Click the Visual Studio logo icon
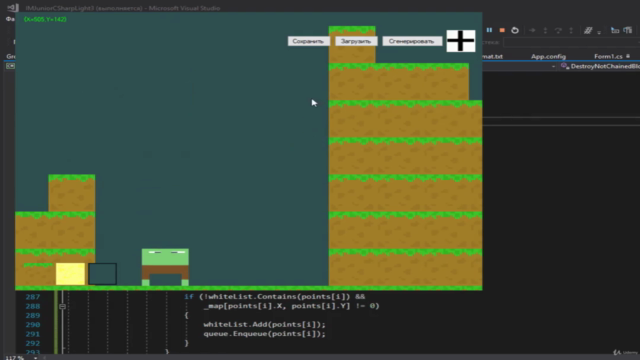Image resolution: width=640 pixels, height=360 pixels. 13,8
